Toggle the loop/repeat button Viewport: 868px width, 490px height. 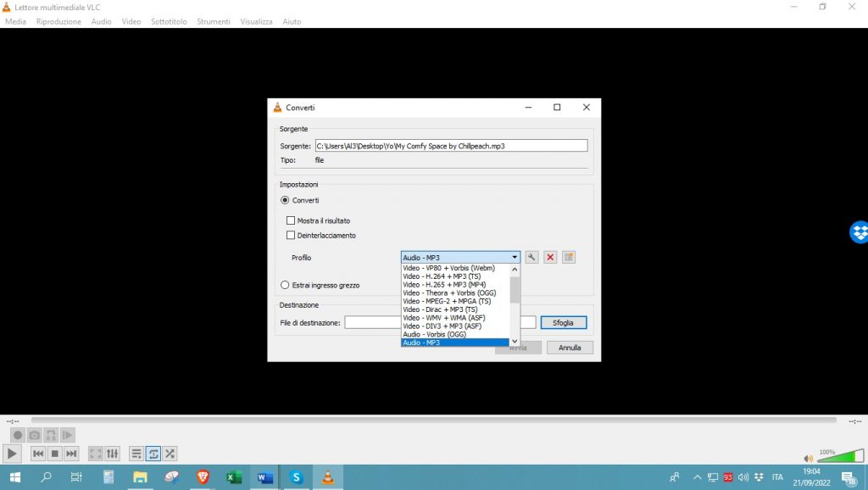pos(153,454)
